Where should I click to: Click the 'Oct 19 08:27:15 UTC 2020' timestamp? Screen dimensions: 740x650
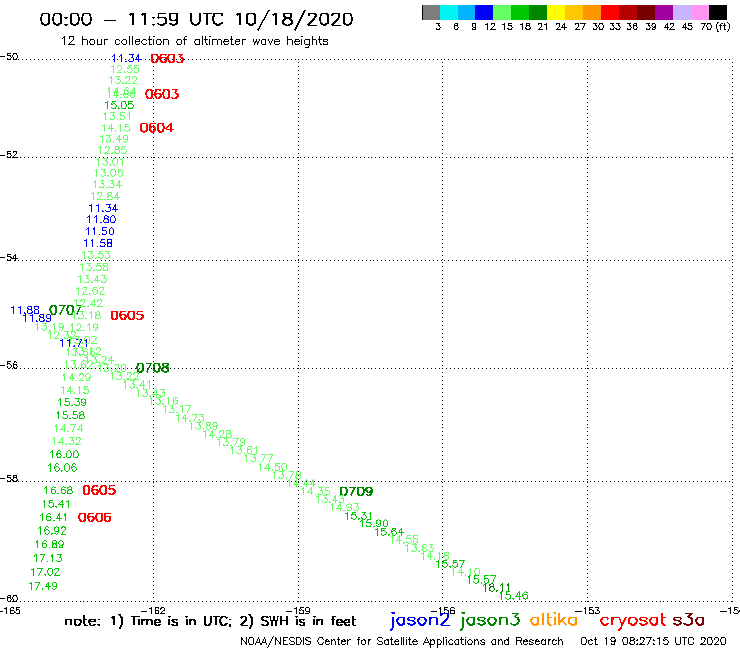tap(653, 641)
